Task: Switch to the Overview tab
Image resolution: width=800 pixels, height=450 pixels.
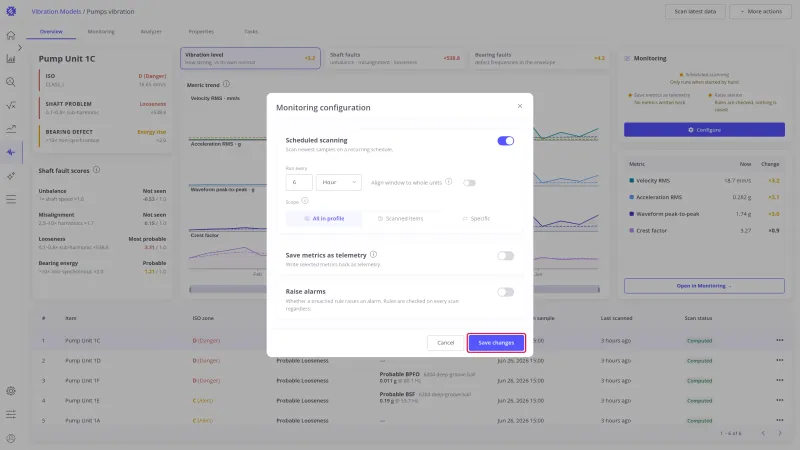Action: pyautogui.click(x=51, y=32)
